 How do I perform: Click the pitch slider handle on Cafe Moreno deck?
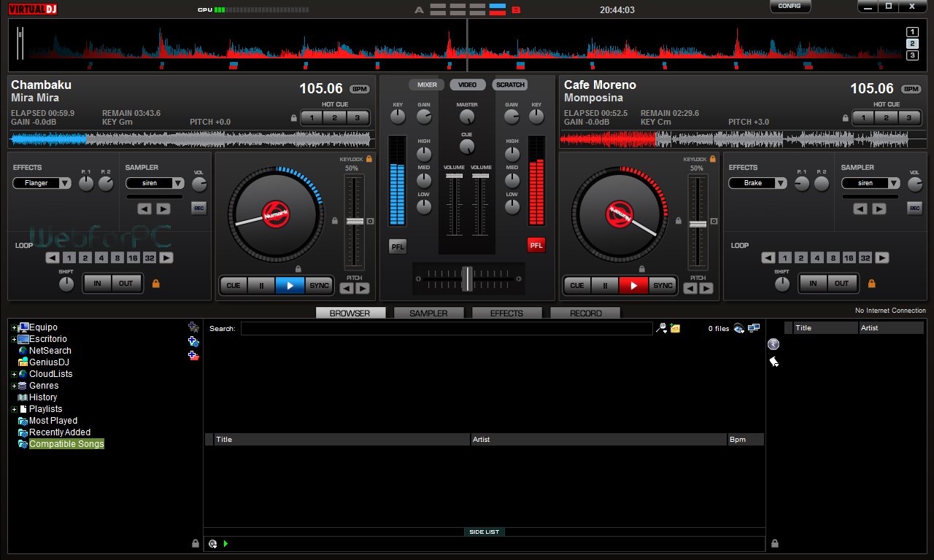click(x=698, y=224)
